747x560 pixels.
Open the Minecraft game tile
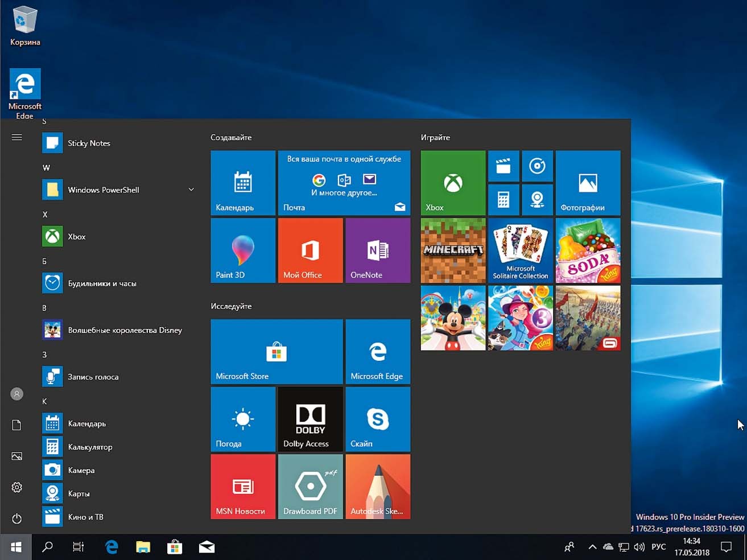[x=453, y=250]
